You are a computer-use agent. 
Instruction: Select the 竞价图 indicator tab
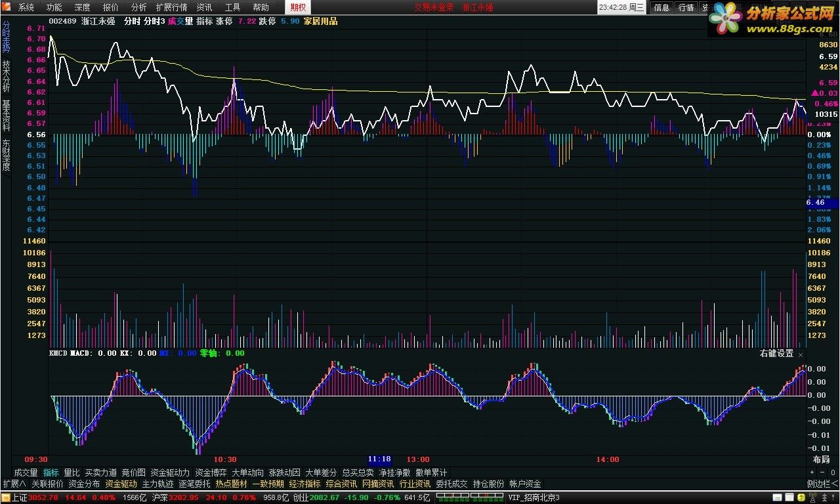[134, 472]
